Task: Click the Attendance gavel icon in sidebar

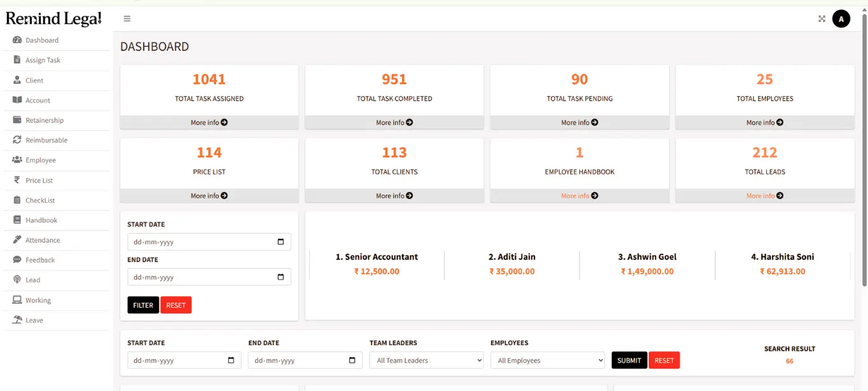Action: click(x=17, y=240)
